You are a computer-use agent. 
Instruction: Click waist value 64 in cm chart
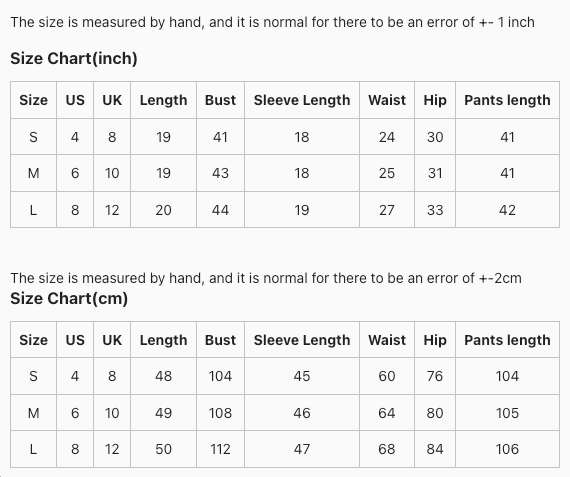387,413
